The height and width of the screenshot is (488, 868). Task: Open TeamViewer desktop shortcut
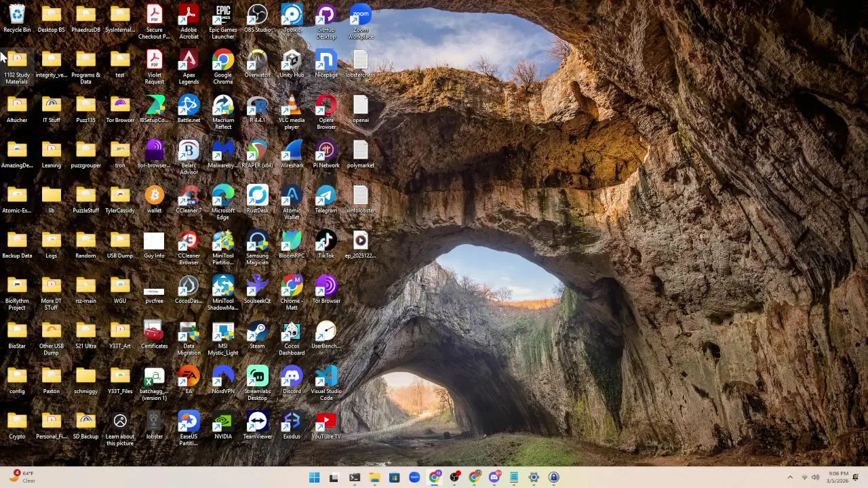click(258, 426)
